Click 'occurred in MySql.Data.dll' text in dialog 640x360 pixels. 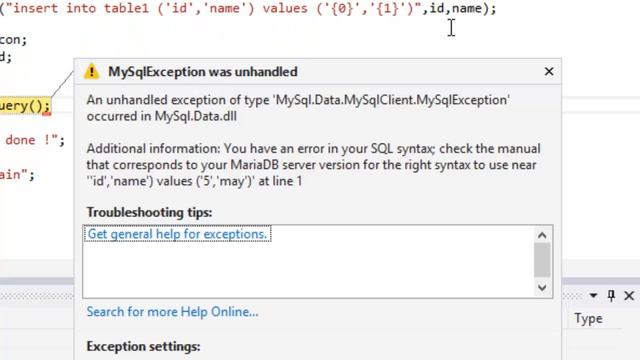[x=162, y=116]
